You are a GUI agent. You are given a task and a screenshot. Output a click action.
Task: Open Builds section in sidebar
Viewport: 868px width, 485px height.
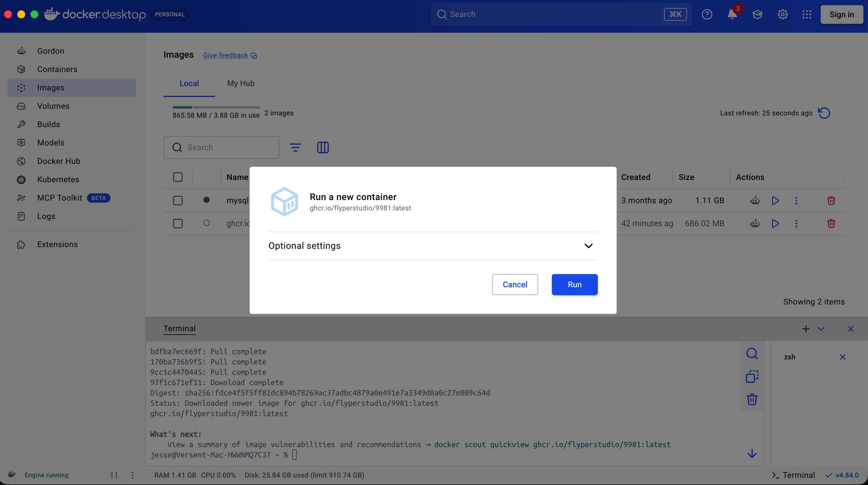click(x=71, y=124)
